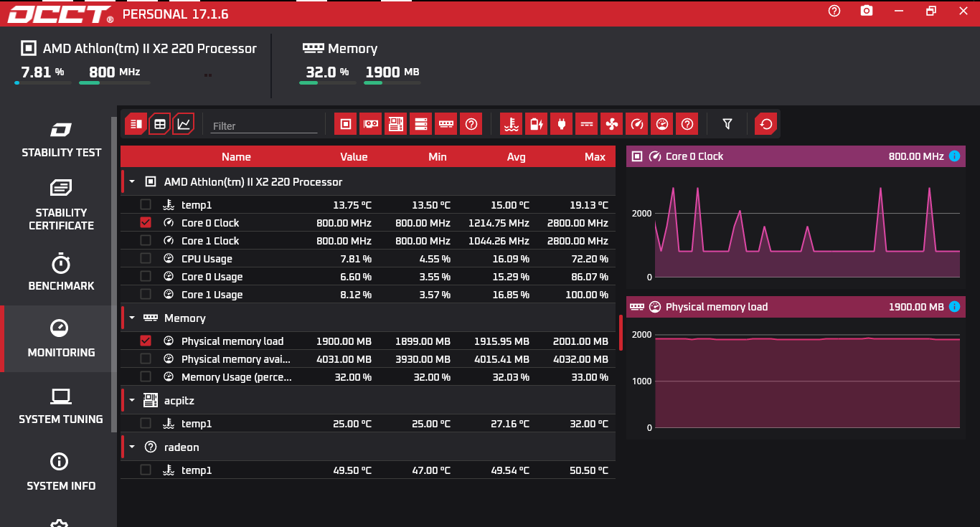
Task: Reset sensor statistics with the circular arrow icon
Action: point(766,124)
